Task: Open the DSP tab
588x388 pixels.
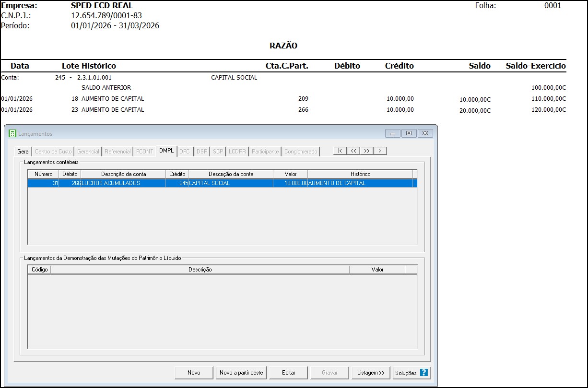Action: pos(202,152)
